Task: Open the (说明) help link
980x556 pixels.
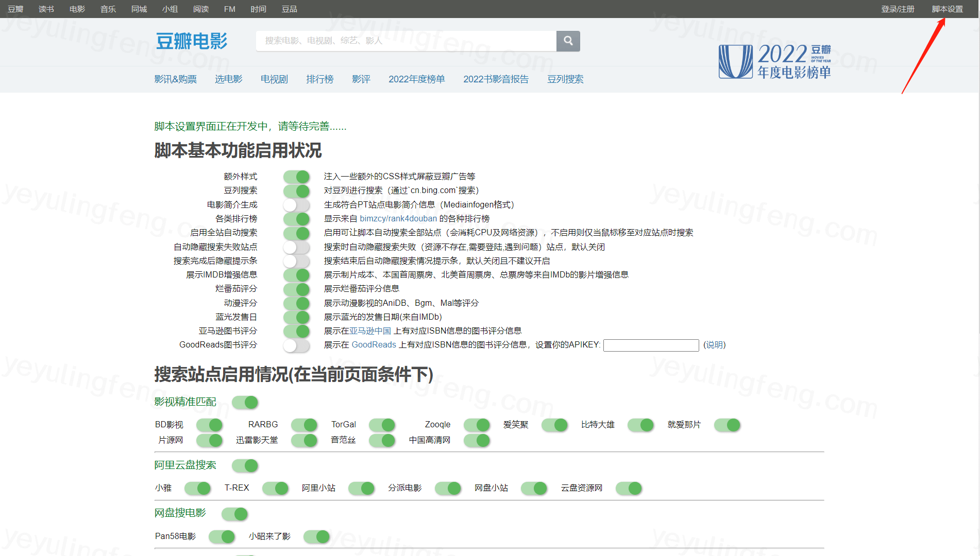Action: (714, 345)
